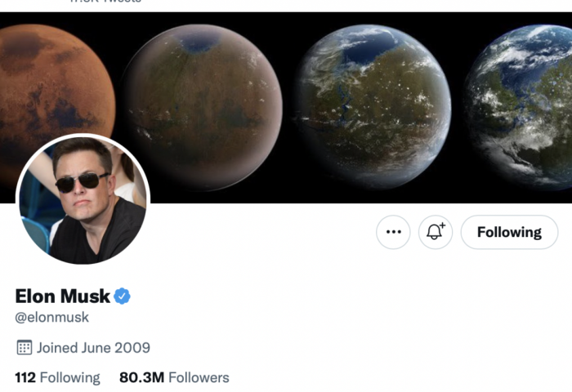572x392 pixels.
Task: Click the 112 following count number
Action: point(25,377)
